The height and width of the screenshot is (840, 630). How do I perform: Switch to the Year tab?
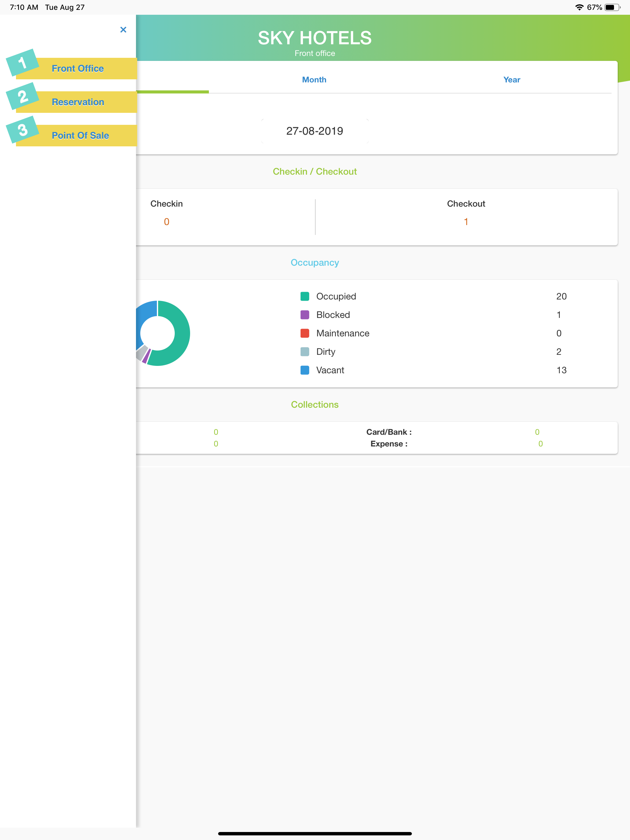(512, 80)
